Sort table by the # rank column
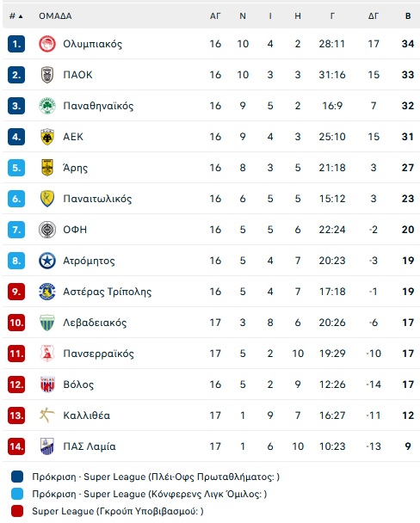This screenshot has height=523, width=420. [16, 16]
